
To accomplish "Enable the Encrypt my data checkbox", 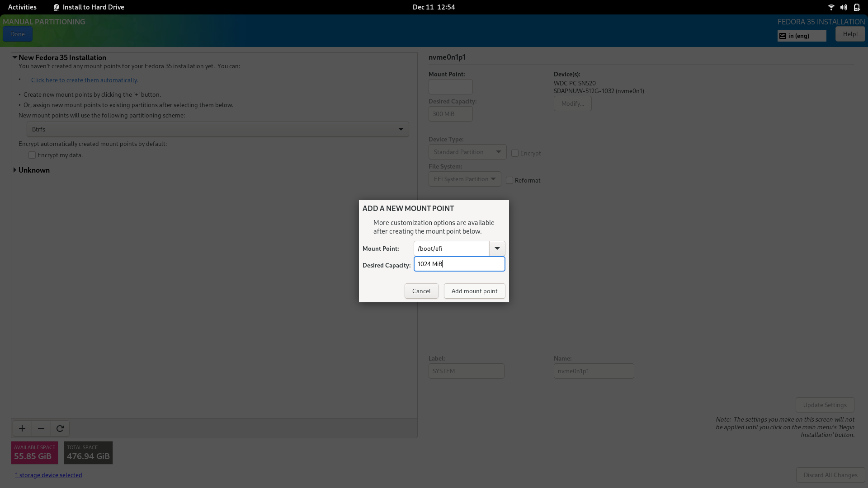I will coord(32,155).
